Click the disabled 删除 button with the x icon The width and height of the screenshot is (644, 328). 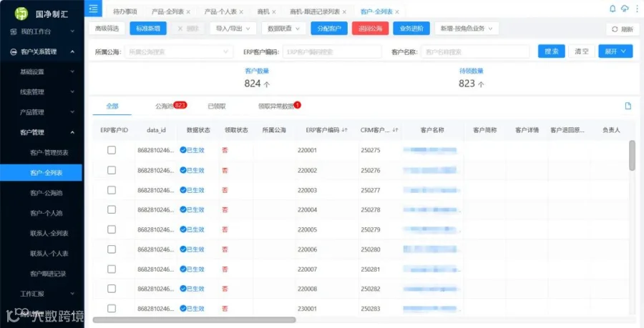point(188,29)
